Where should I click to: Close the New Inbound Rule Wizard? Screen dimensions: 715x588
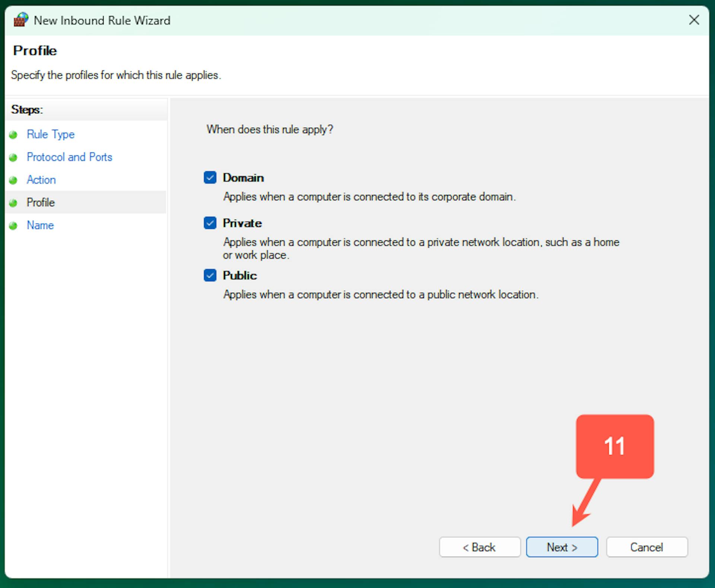click(x=694, y=20)
